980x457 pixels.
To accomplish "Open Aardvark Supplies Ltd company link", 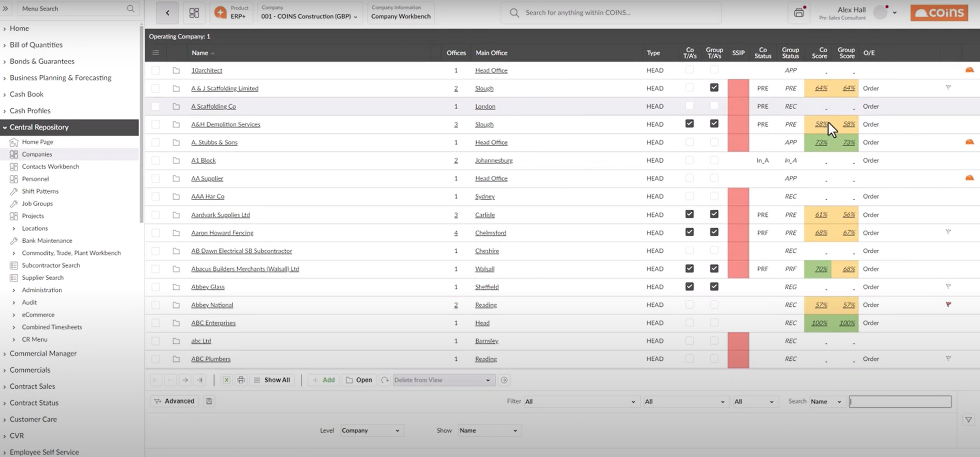I will click(x=221, y=215).
